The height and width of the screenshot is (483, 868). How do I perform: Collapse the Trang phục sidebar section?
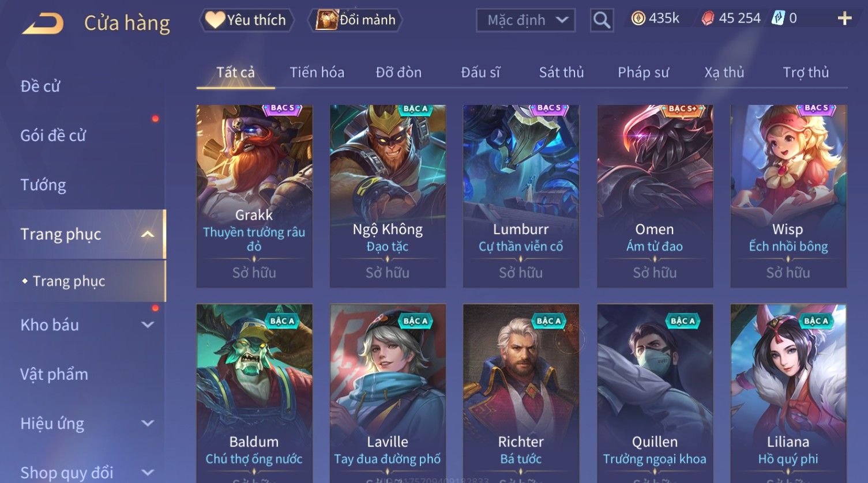tap(148, 234)
